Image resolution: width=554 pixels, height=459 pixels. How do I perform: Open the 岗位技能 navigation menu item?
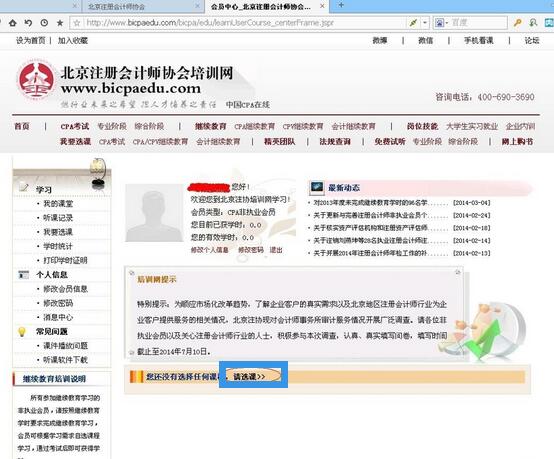point(422,126)
